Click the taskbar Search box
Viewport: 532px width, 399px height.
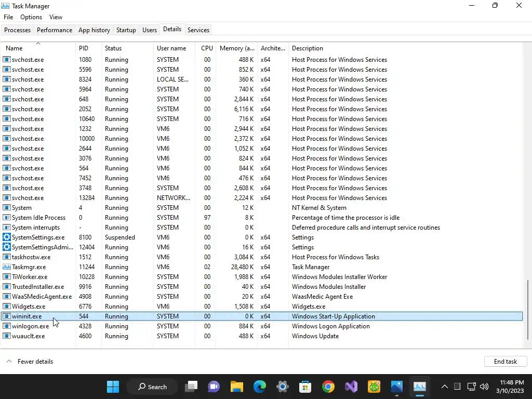pos(152,387)
